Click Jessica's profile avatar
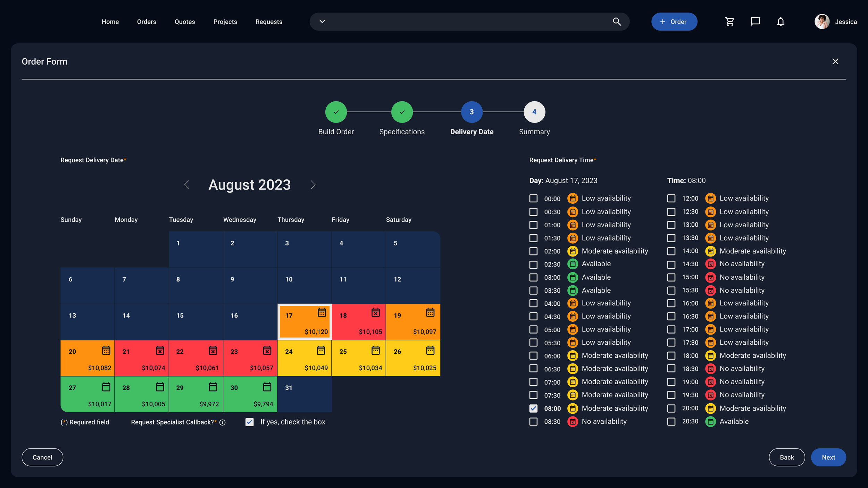This screenshot has width=868, height=488. click(822, 22)
